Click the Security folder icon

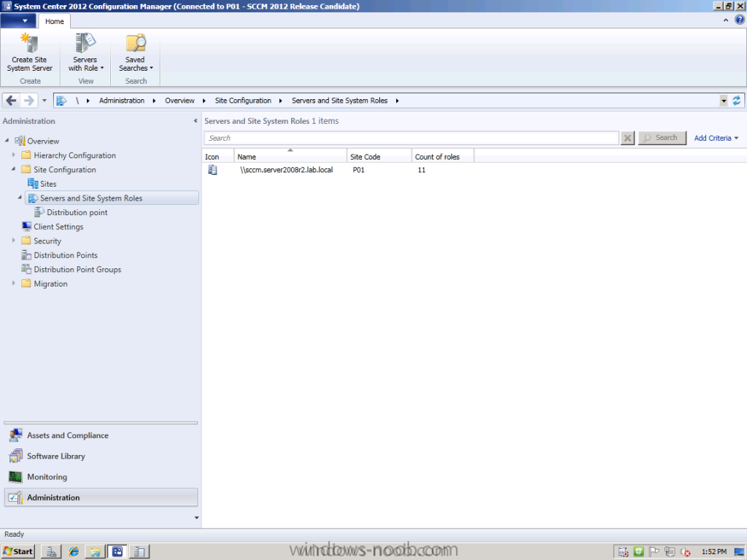point(26,241)
